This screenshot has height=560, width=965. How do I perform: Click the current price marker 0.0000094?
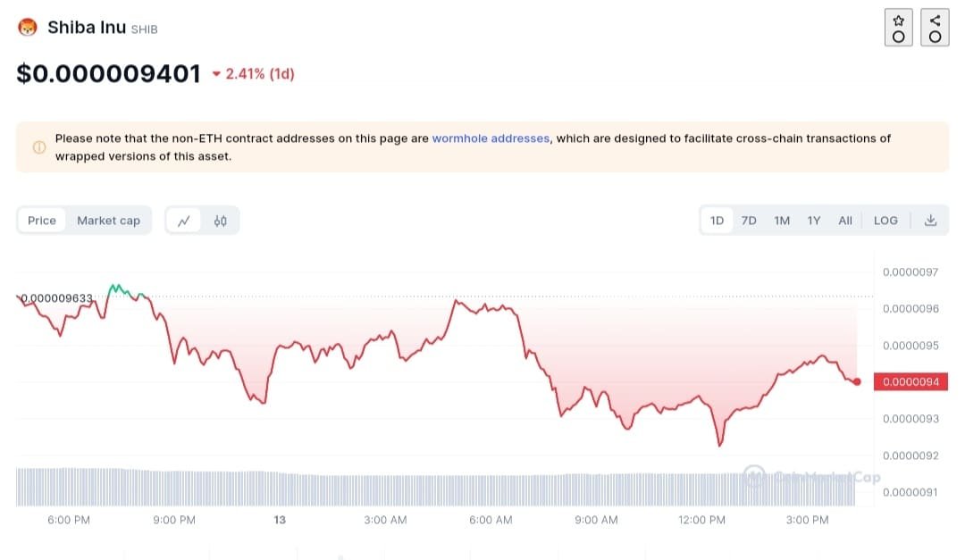pyautogui.click(x=910, y=382)
